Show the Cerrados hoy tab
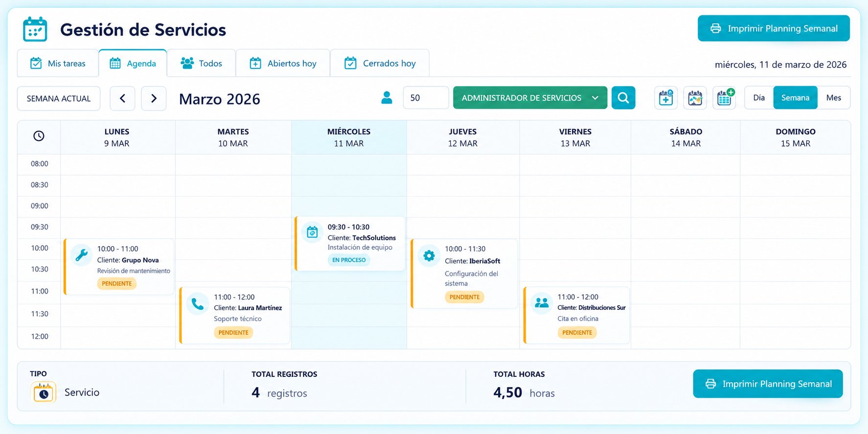The width and height of the screenshot is (868, 434). [380, 63]
